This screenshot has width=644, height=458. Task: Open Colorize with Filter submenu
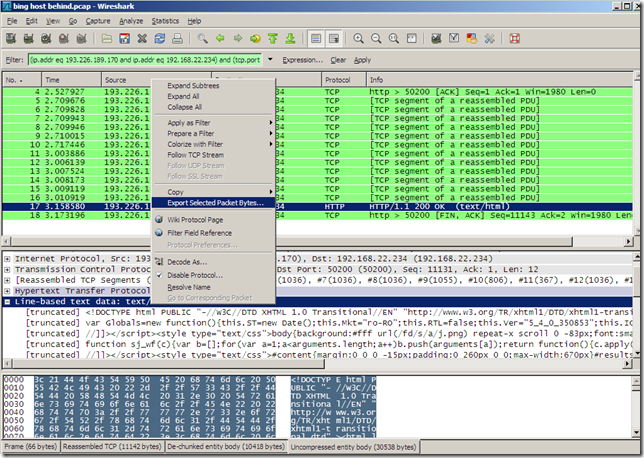pos(213,144)
